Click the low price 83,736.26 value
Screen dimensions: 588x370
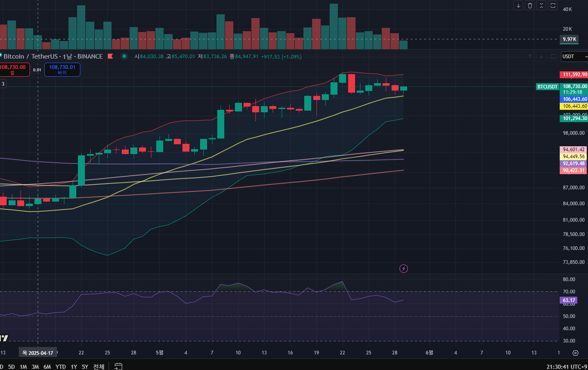point(215,57)
